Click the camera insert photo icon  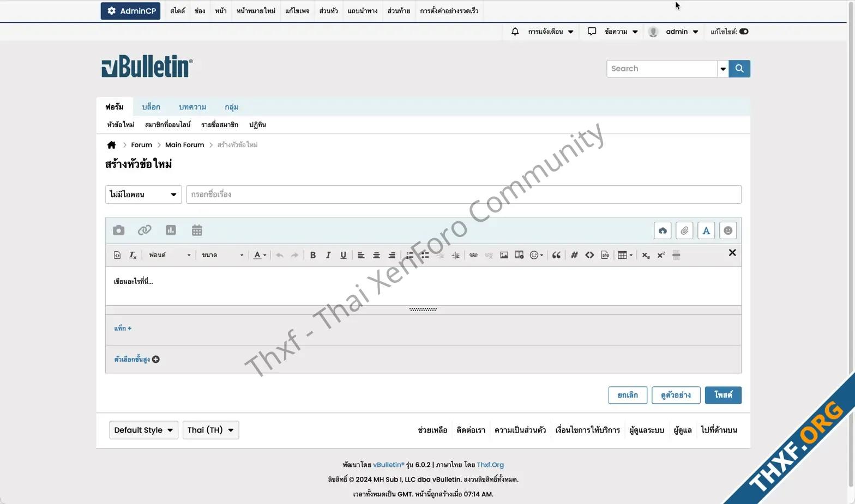[x=118, y=230]
